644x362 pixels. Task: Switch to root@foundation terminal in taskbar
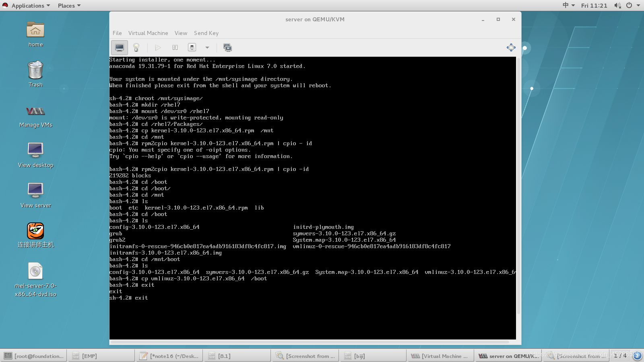34,356
